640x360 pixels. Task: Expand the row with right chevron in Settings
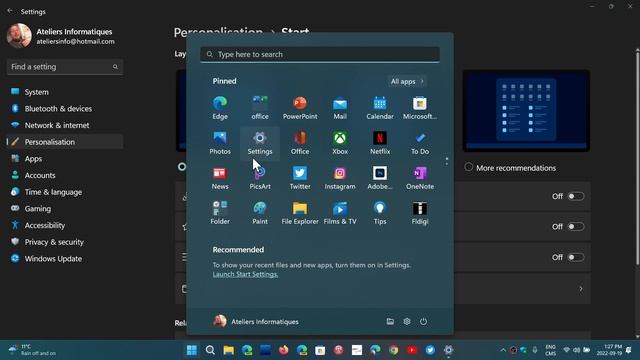580,289
